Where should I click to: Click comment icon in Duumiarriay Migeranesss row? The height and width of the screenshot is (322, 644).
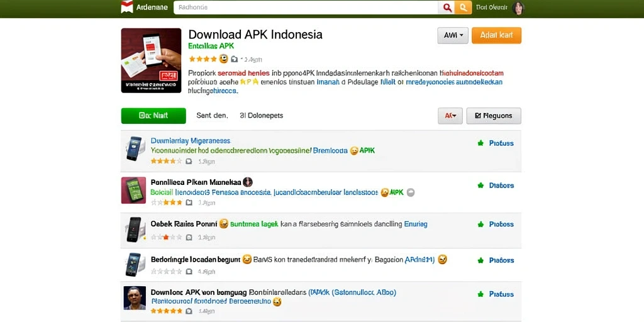[189, 162]
